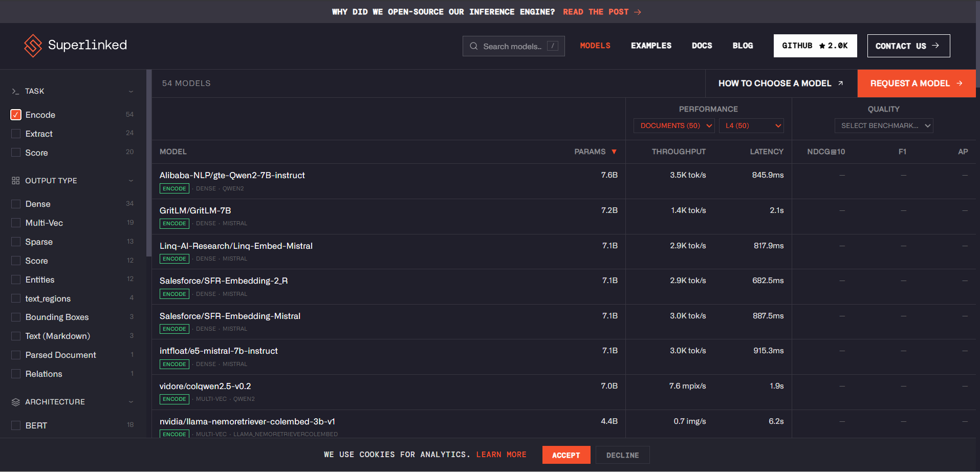980x472 pixels.
Task: Click the Contact Us button
Action: tap(908, 46)
